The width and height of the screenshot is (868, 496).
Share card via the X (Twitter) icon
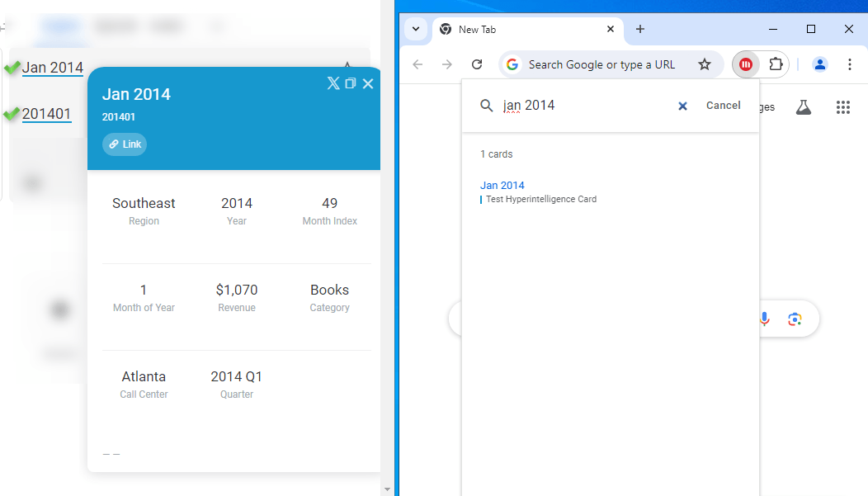(x=333, y=83)
